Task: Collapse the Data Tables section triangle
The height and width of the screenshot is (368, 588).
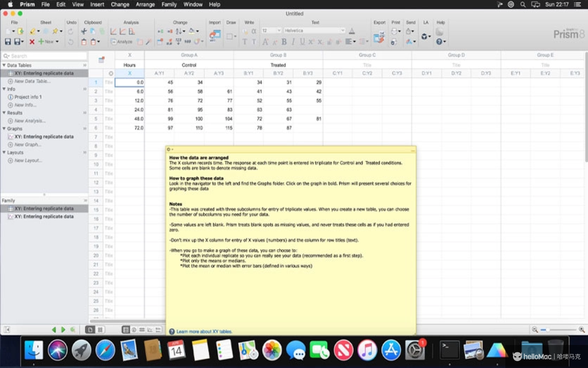Action: pos(4,65)
